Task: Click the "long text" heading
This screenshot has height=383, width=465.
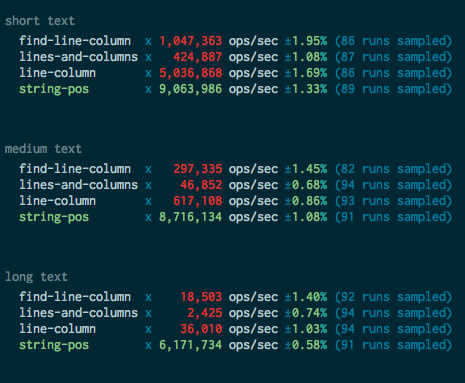Action: click(x=37, y=277)
